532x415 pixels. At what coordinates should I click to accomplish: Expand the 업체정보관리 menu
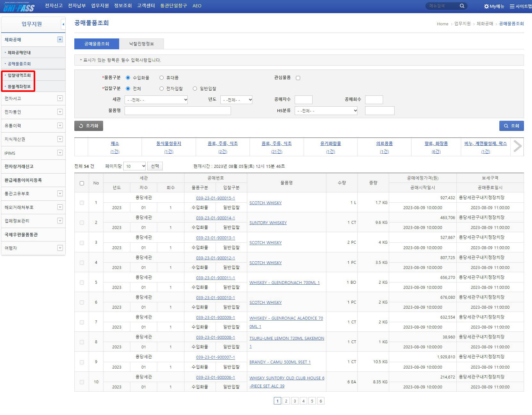coord(60,221)
